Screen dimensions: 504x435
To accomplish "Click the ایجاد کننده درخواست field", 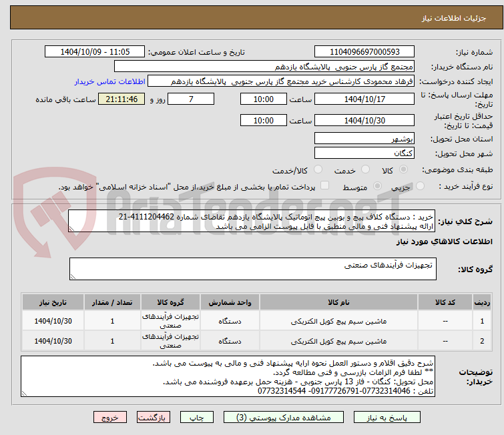I will click(281, 81).
